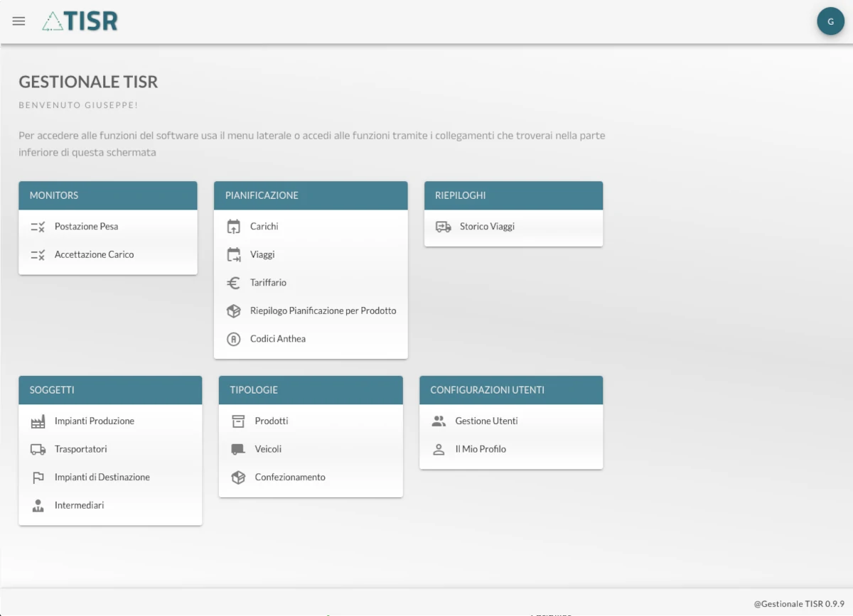Click the Viaggi calendar arrow icon

(x=234, y=254)
